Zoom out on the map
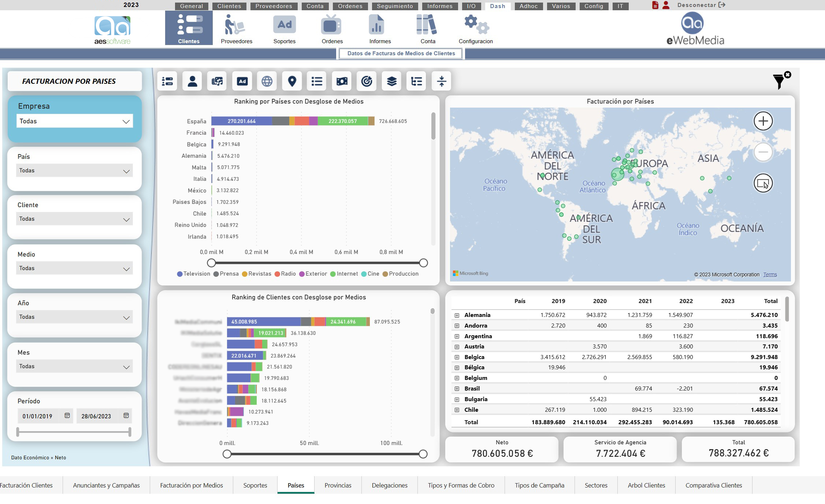 point(763,152)
